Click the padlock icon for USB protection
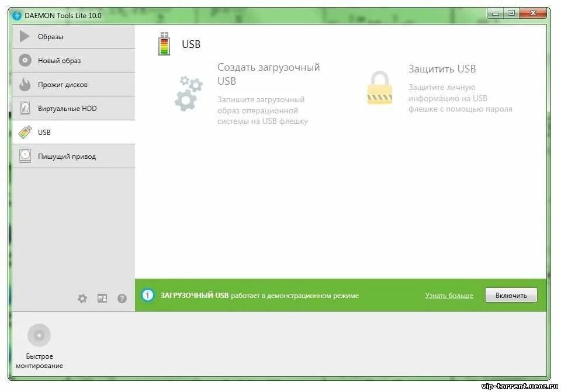The height and width of the screenshot is (392, 561). click(380, 88)
